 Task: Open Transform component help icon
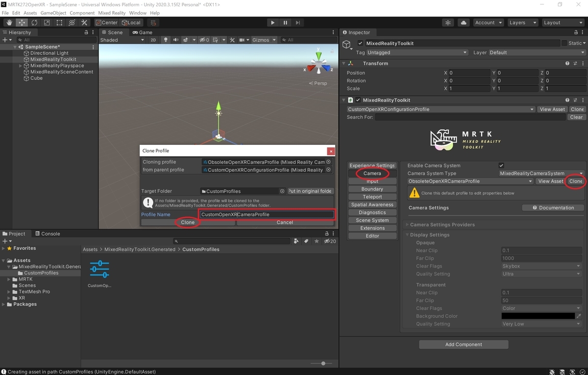point(567,64)
